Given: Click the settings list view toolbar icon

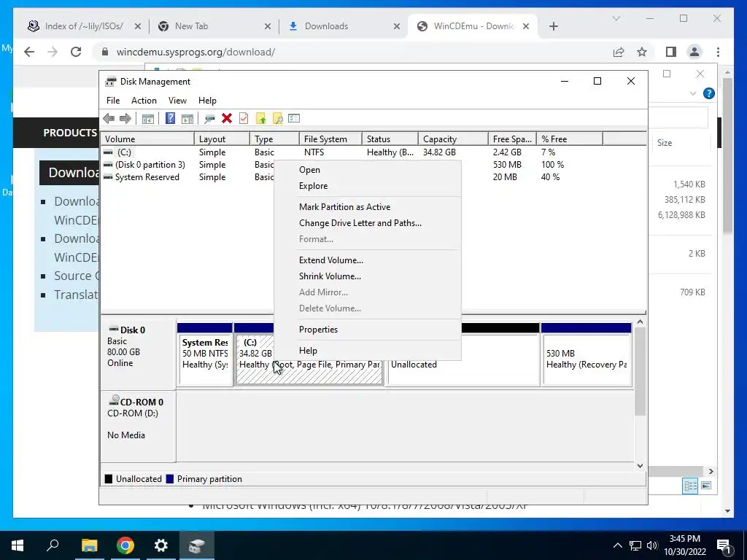Looking at the screenshot, I should [x=294, y=119].
